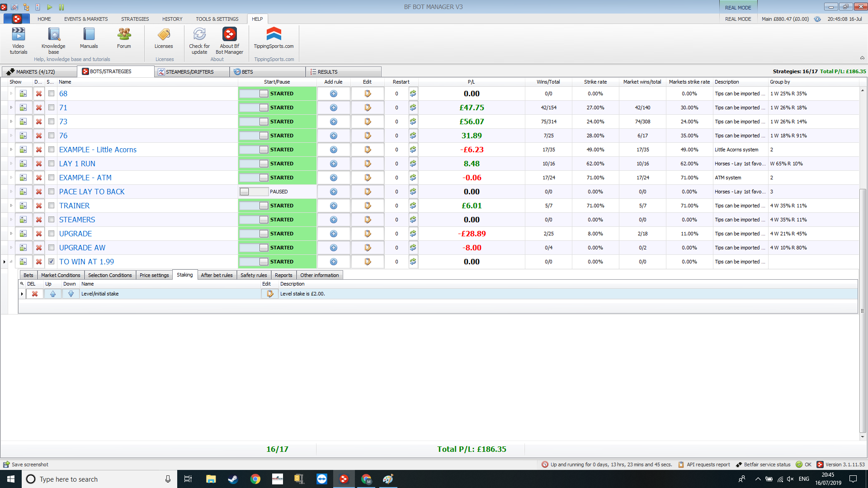Screen dimensions: 868x488
Task: Expand the TRAINER row
Action: click(x=11, y=206)
